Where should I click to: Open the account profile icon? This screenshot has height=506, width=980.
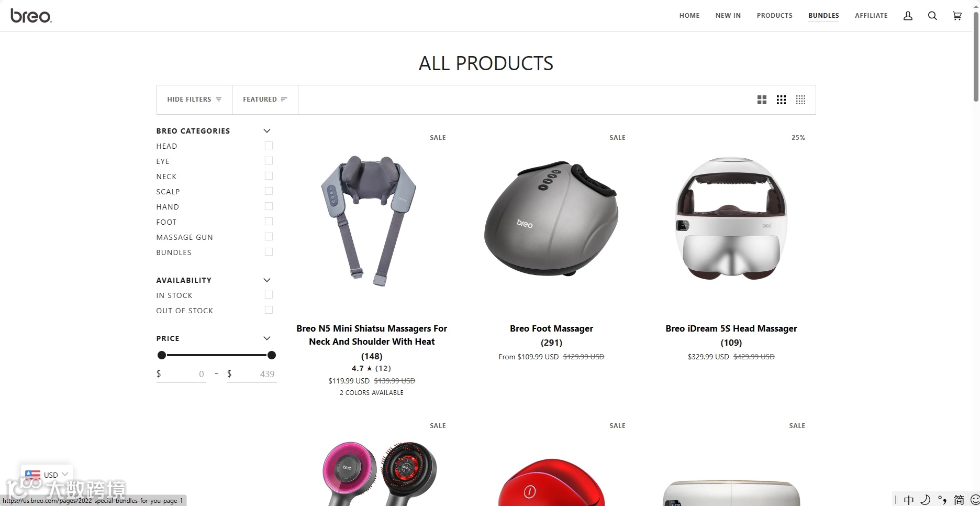[x=908, y=16]
